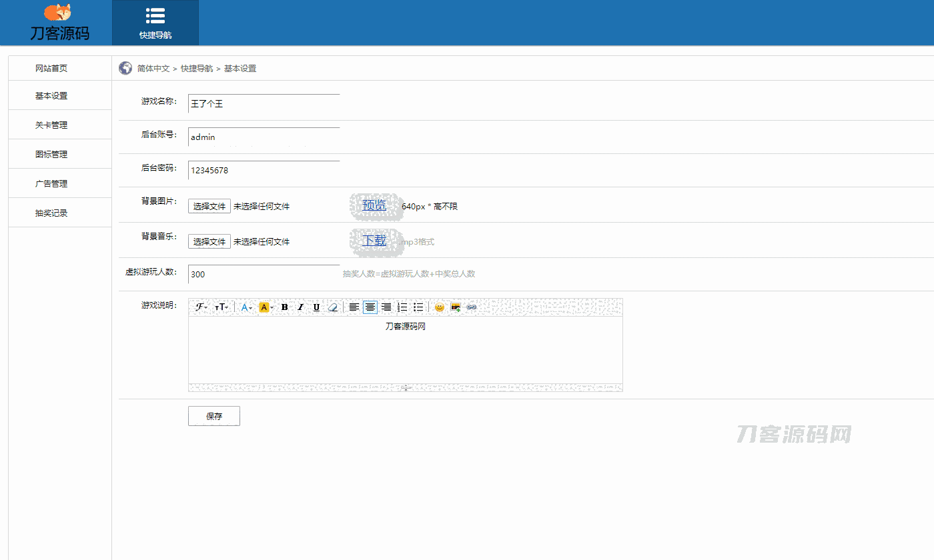Insert numbered list in editor

(x=402, y=307)
